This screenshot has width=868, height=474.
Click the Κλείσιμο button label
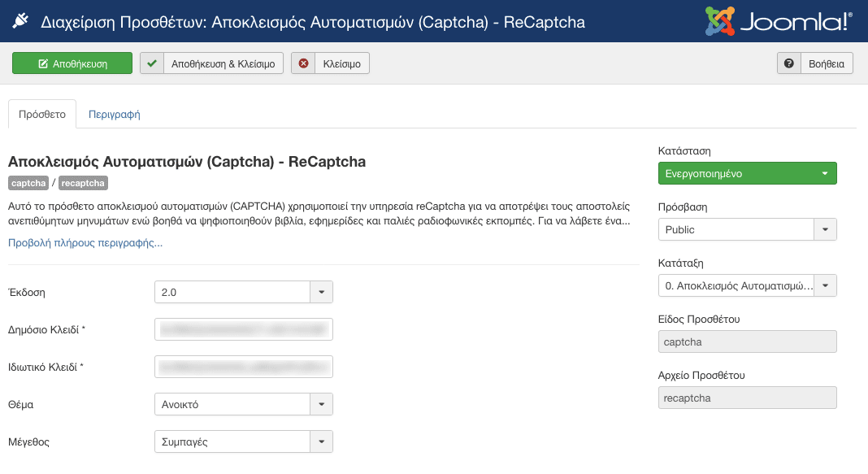342,63
